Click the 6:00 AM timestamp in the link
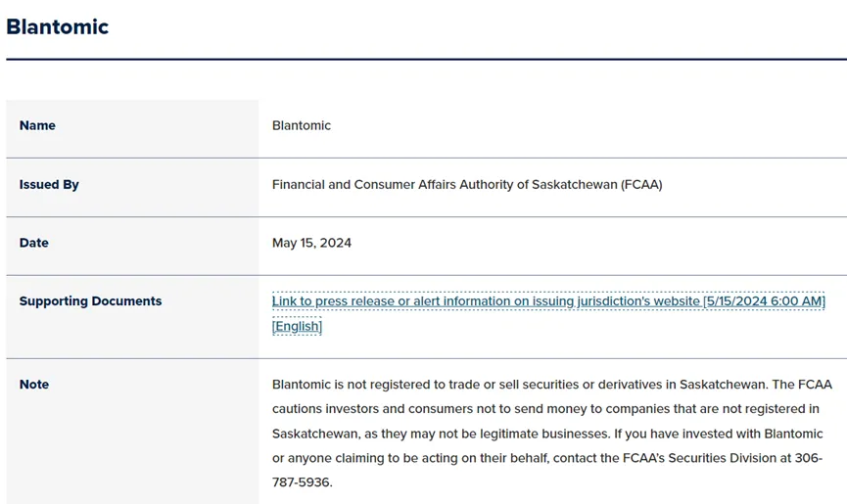Screen dimensions: 847x504 (796, 301)
